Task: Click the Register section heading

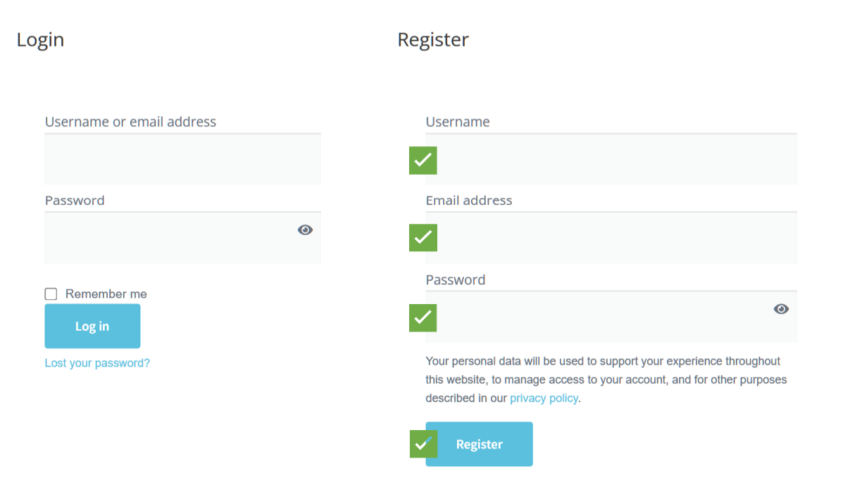Action: (433, 39)
